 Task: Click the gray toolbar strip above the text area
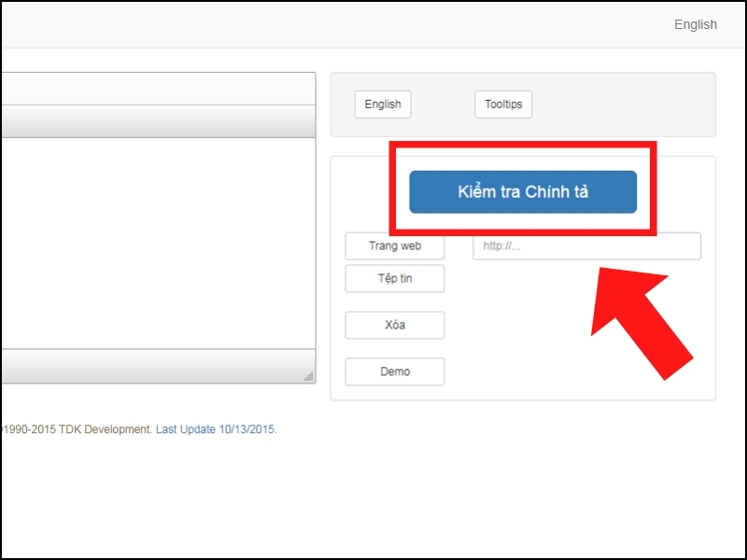(158, 121)
